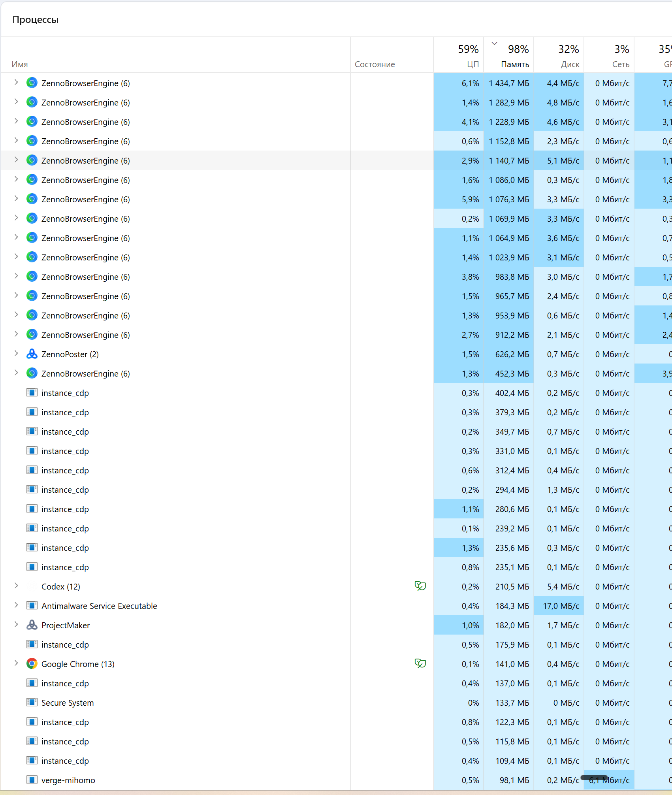Click the 17,0 МБ/с disk usage cell
This screenshot has height=795, width=672.
coord(559,606)
